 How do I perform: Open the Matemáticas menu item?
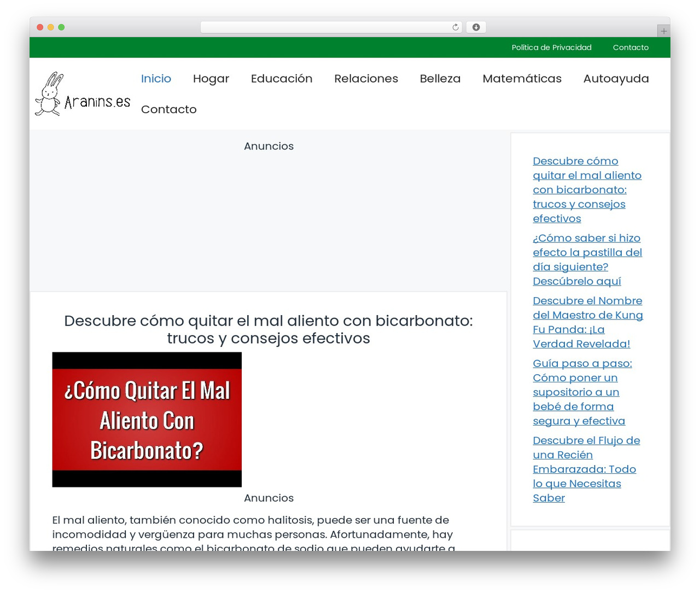point(522,79)
